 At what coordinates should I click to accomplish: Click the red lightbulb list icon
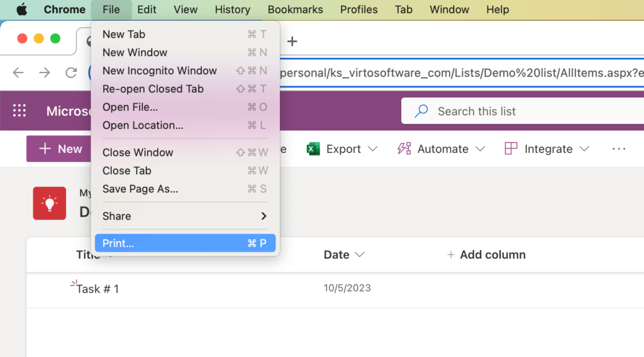coord(49,203)
